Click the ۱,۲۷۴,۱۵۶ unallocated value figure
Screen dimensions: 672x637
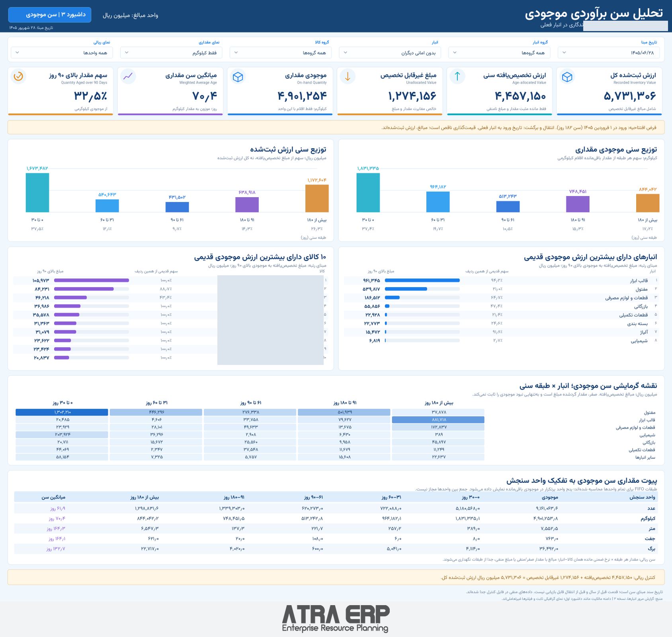(412, 96)
